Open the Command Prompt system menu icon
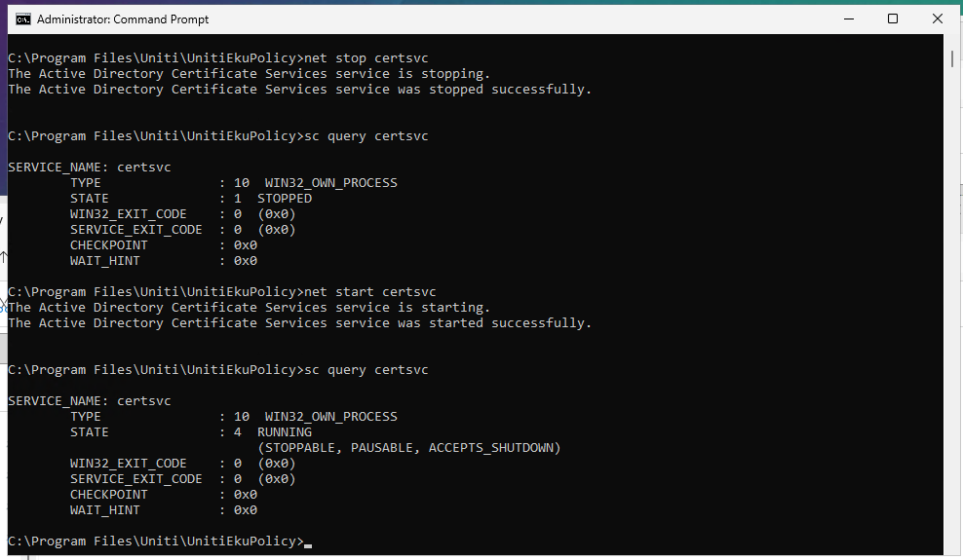 [22, 19]
